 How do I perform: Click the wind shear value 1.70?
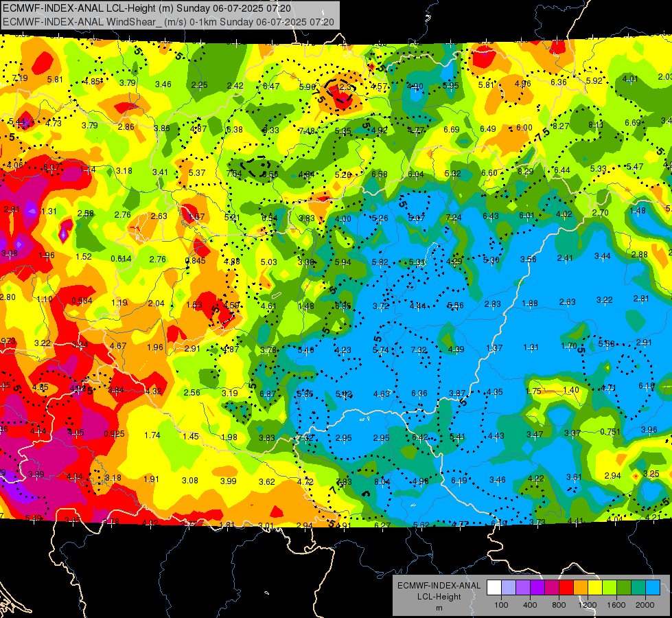click(569, 345)
